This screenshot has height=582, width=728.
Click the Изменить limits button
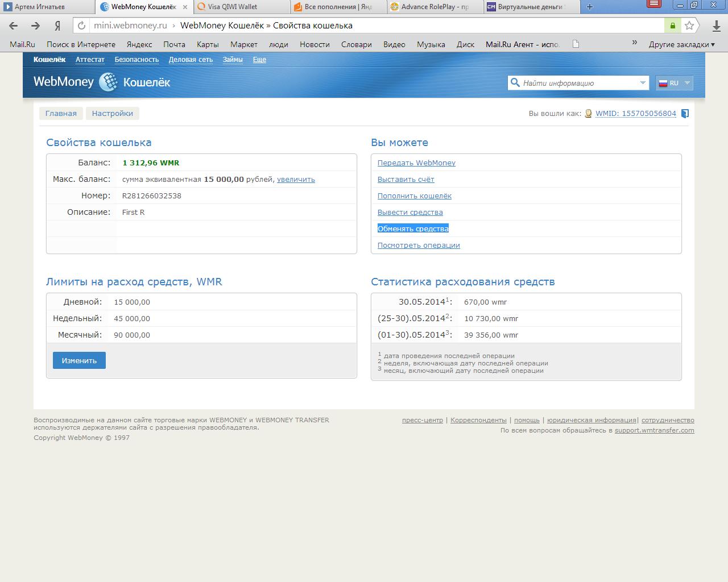[x=79, y=360]
